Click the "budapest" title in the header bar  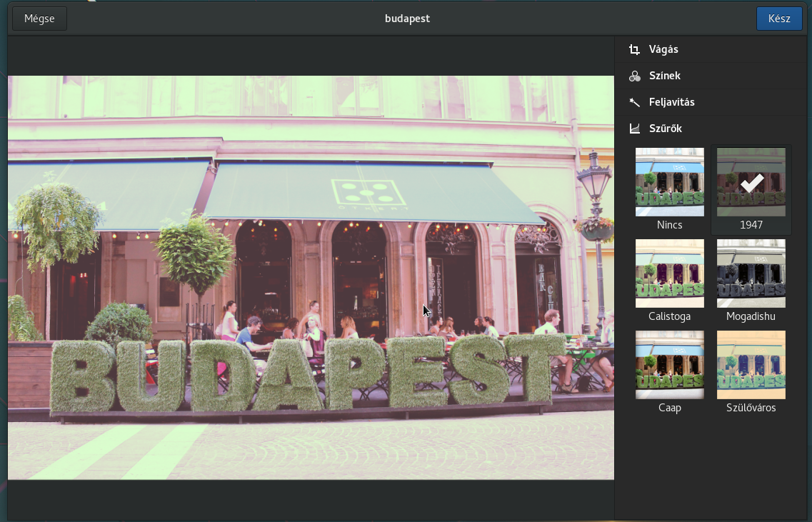[x=407, y=19]
